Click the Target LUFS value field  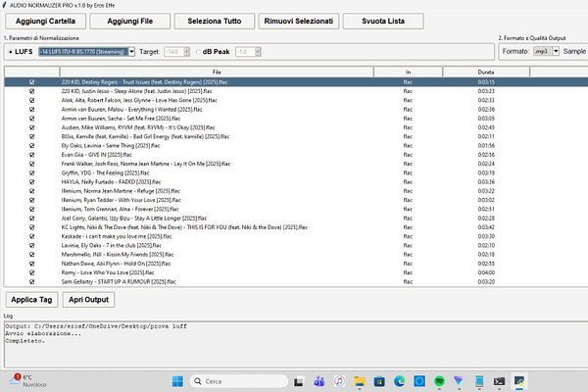[173, 52]
